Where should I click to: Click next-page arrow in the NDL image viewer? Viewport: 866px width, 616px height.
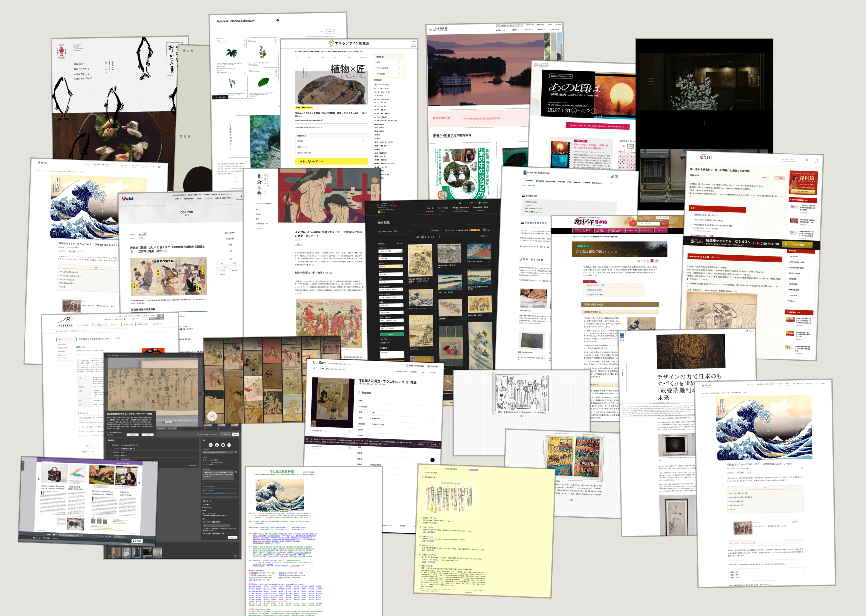(200, 394)
